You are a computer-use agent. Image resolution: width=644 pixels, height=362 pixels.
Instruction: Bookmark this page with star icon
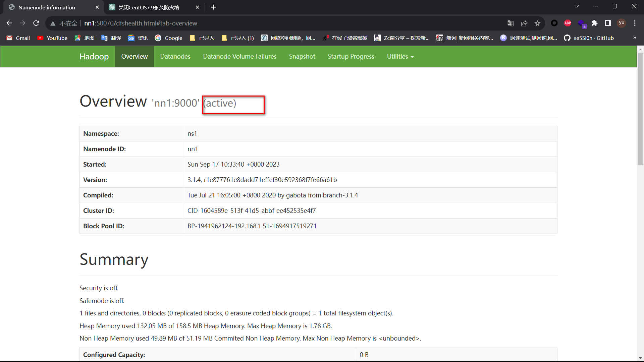pyautogui.click(x=537, y=23)
